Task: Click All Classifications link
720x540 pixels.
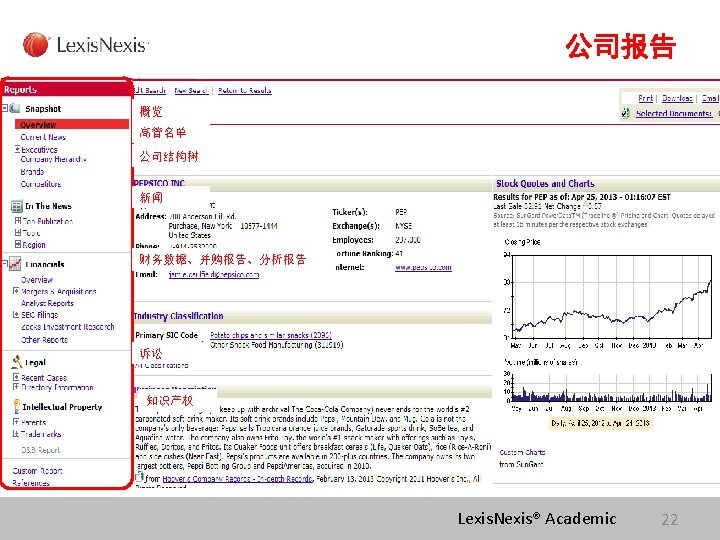Action: point(161,365)
